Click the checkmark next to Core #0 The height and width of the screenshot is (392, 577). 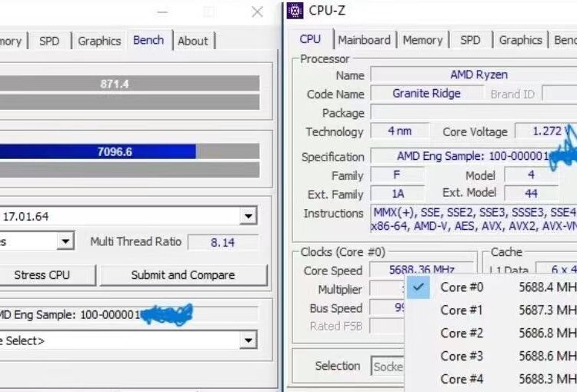[419, 287]
